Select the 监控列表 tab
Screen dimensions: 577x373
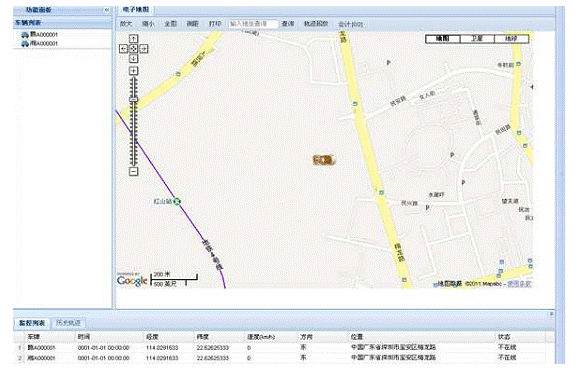(x=32, y=323)
